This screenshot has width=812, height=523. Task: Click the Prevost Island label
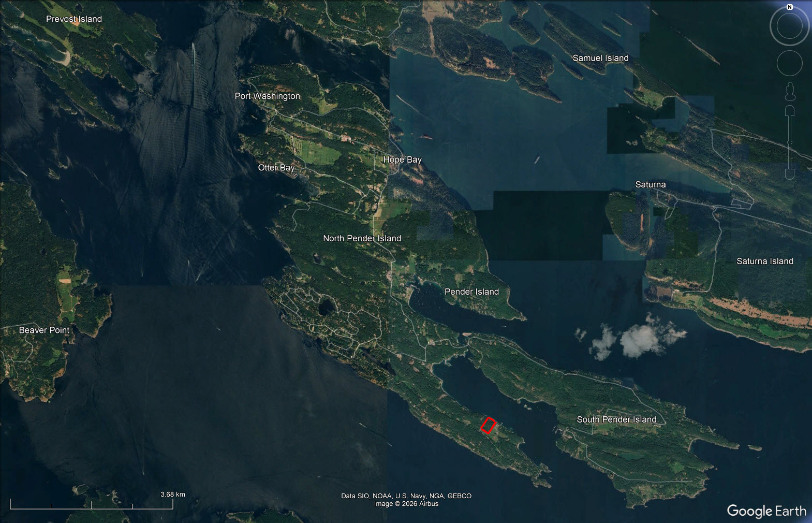click(74, 19)
